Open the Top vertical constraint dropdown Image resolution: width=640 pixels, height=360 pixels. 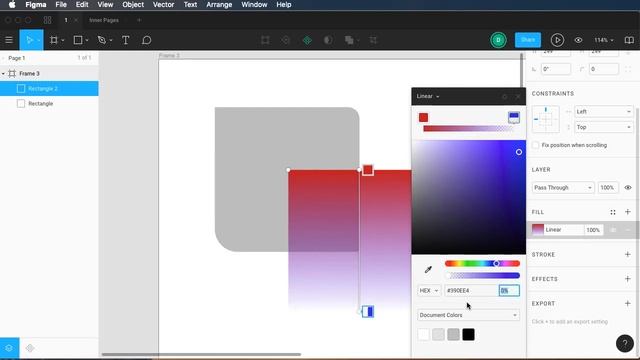603,127
